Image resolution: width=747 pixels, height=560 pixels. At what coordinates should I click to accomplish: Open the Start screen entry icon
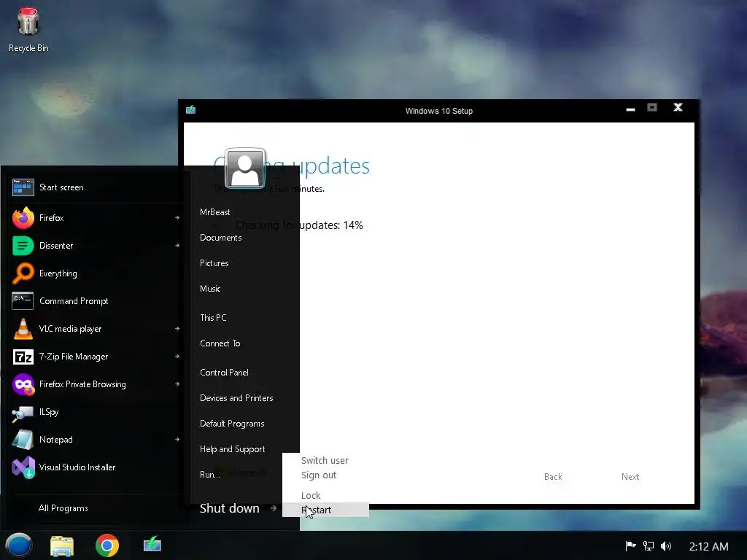click(23, 187)
